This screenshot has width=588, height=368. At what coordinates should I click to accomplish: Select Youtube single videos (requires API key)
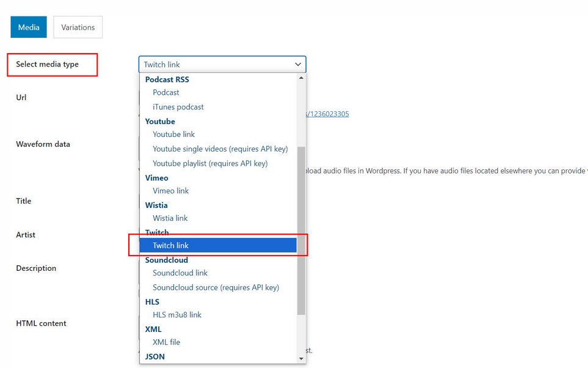coord(218,149)
